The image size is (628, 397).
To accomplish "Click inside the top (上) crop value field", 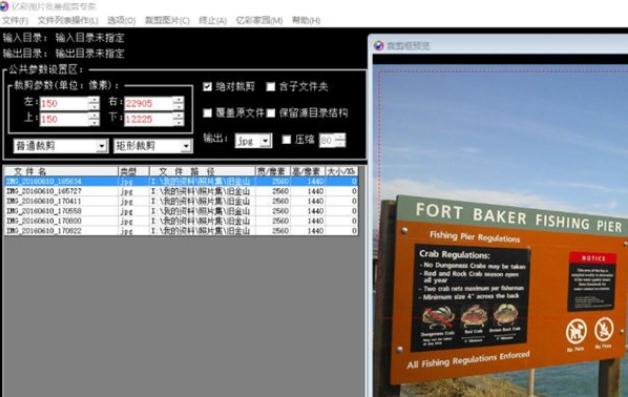I will click(64, 119).
